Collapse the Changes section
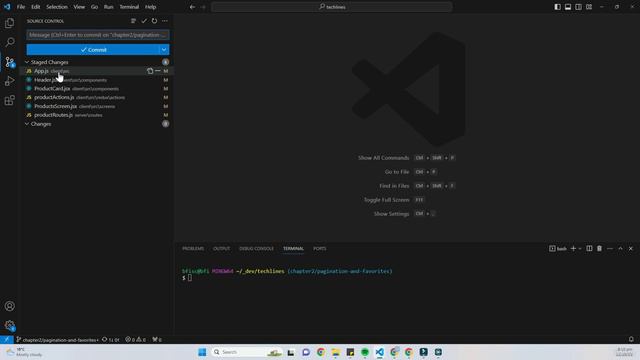Viewport: 640px width, 360px height. [x=27, y=124]
